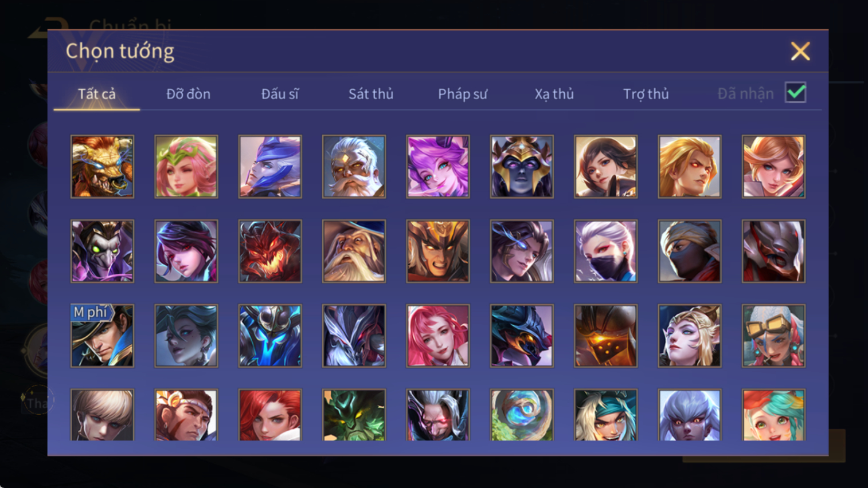Select the hero tagged 'M phí'

(102, 336)
